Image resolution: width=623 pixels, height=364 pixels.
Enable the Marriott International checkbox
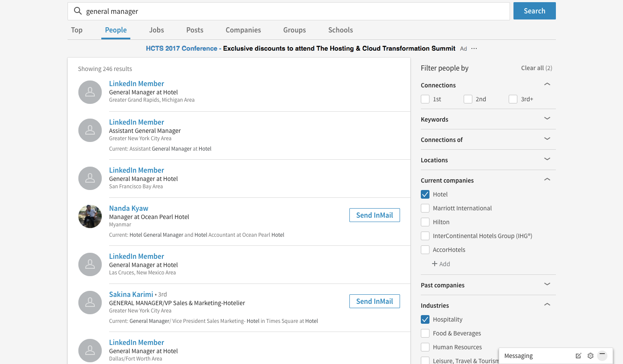pyautogui.click(x=425, y=208)
